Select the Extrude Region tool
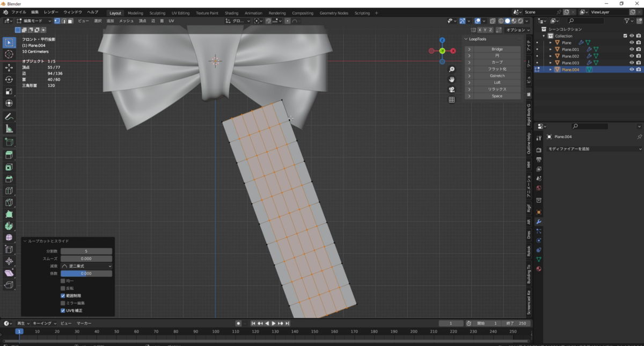This screenshot has width=644, height=346. click(x=9, y=155)
